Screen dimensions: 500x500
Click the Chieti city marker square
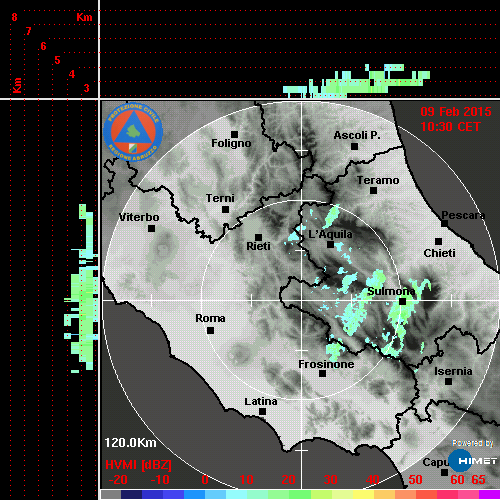tap(439, 241)
